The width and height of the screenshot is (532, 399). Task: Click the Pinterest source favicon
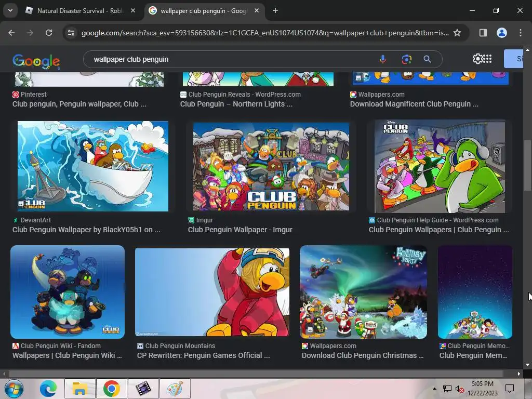pos(15,95)
